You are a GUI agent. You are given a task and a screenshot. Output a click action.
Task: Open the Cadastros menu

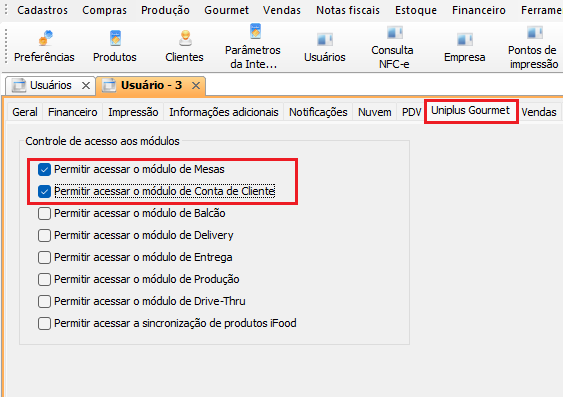42,10
